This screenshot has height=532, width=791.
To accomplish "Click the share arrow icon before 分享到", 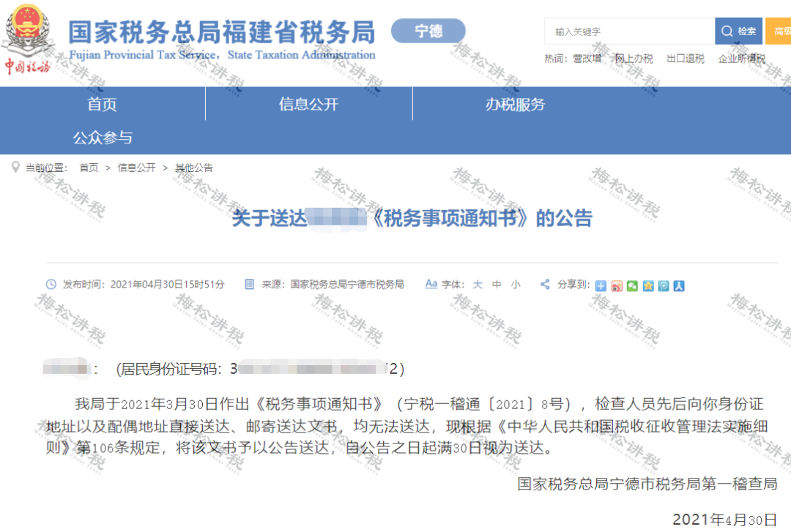I will tap(545, 285).
